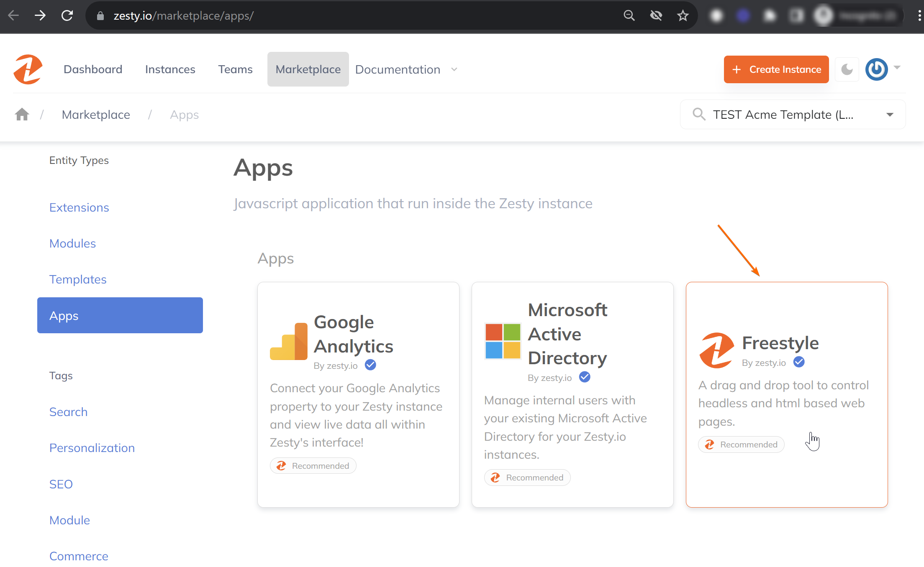Open Modules entity type
The width and height of the screenshot is (924, 567).
(72, 243)
